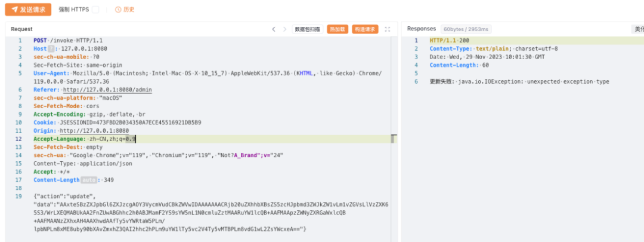Screen dimensions: 644x242
Task: Click line number 19 in Request editor
Action: click(19, 196)
